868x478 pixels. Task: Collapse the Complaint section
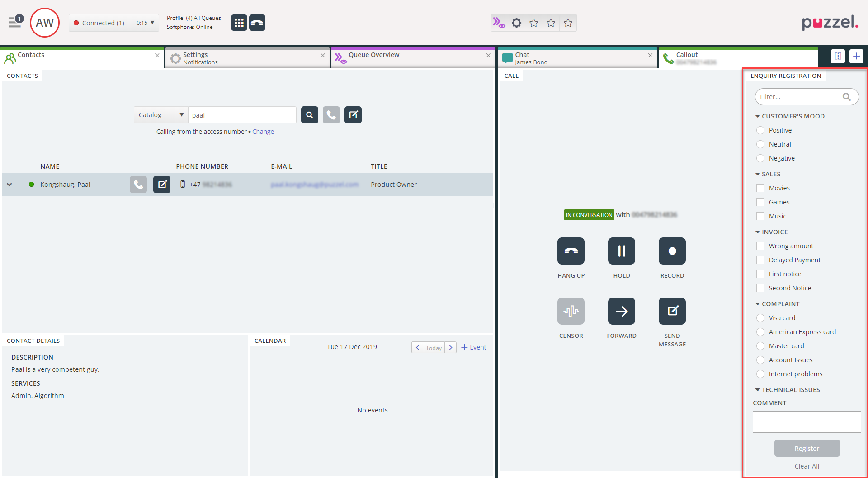click(758, 304)
